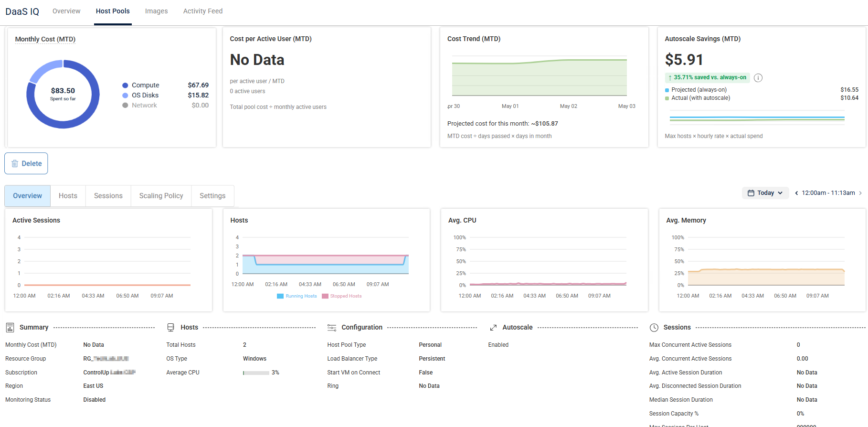This screenshot has width=868, height=427.
Task: Click the OS Type Windows value
Action: click(x=254, y=359)
